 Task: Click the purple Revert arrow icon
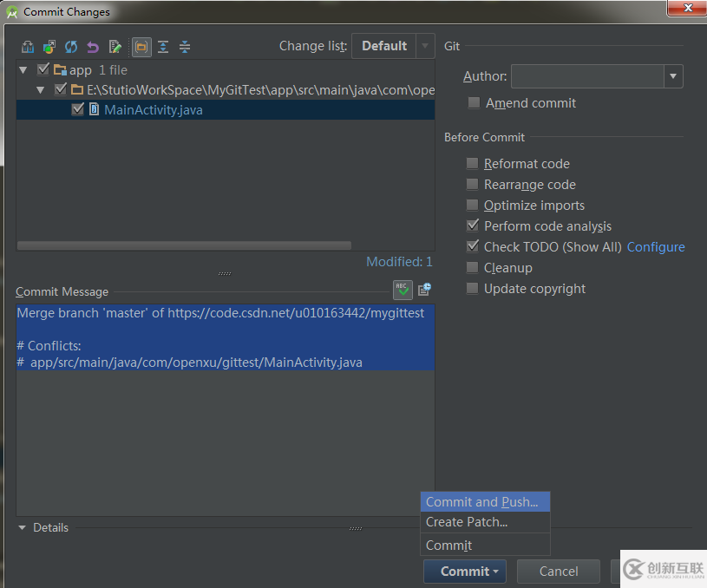pyautogui.click(x=93, y=47)
